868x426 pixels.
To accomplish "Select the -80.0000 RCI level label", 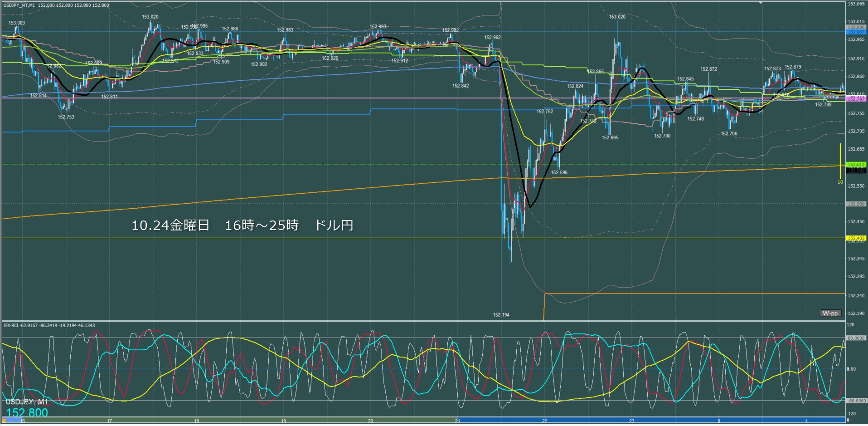I will click(x=856, y=401).
